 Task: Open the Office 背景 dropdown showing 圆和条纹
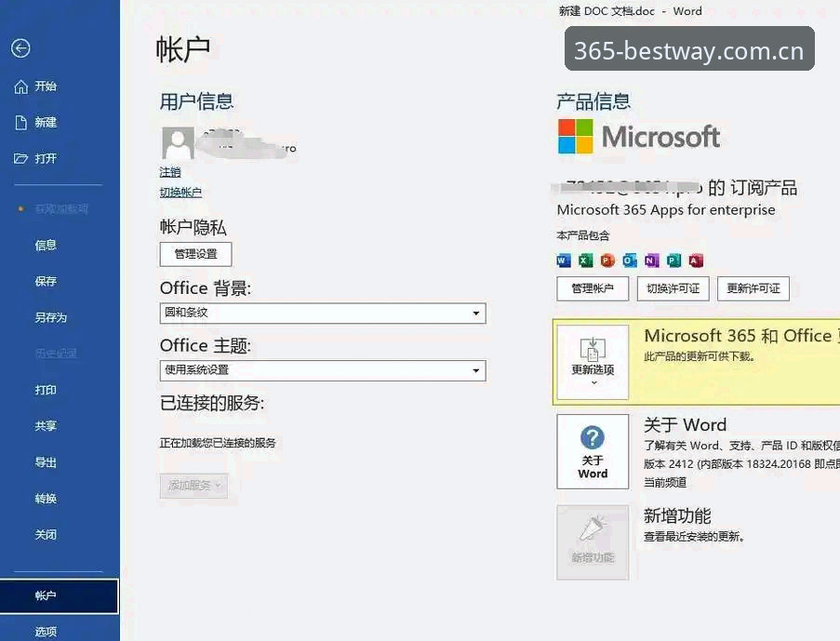(323, 313)
